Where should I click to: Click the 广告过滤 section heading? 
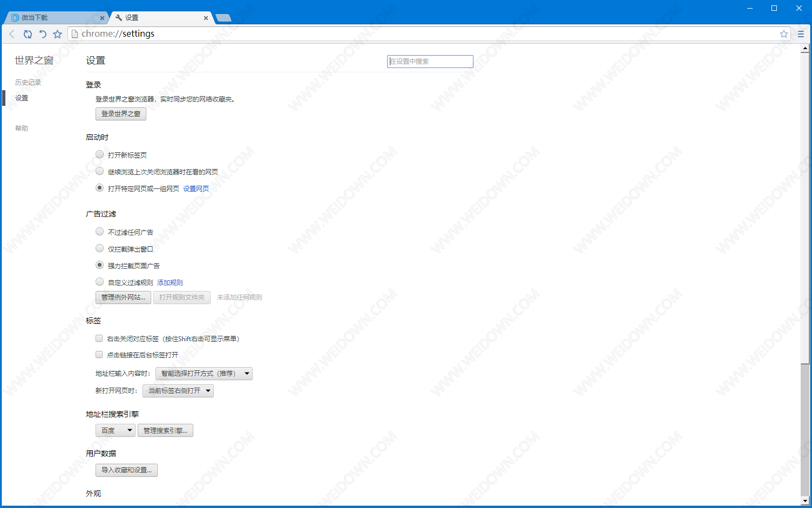point(101,214)
